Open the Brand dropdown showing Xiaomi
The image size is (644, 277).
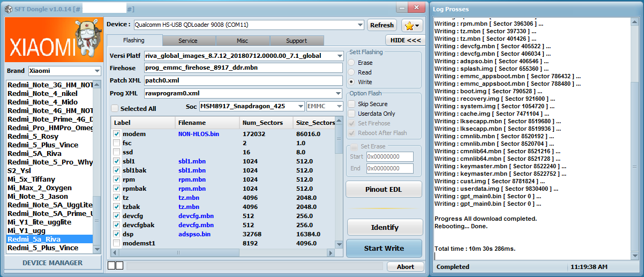[x=96, y=71]
